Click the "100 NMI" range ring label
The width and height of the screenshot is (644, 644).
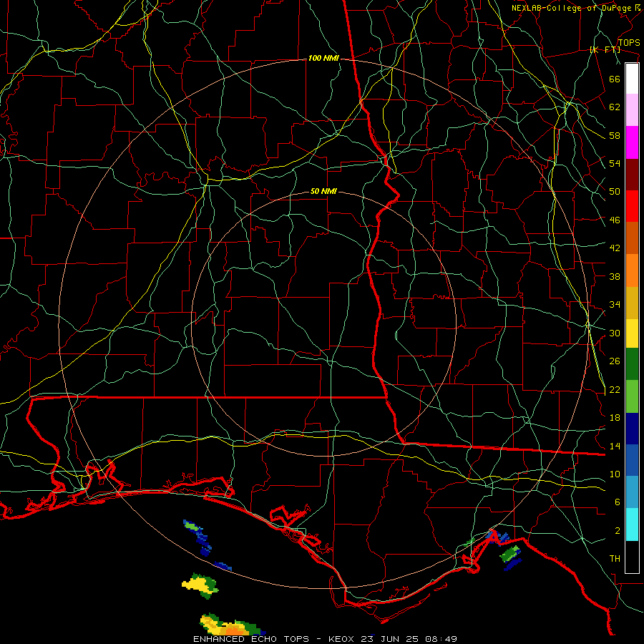323,59
